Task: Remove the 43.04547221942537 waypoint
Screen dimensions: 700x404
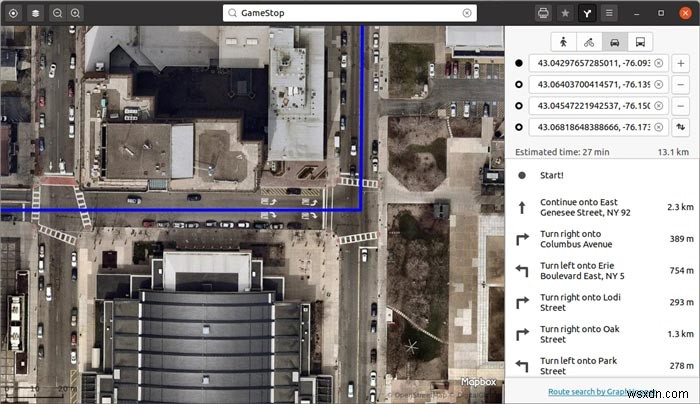Action: (680, 106)
